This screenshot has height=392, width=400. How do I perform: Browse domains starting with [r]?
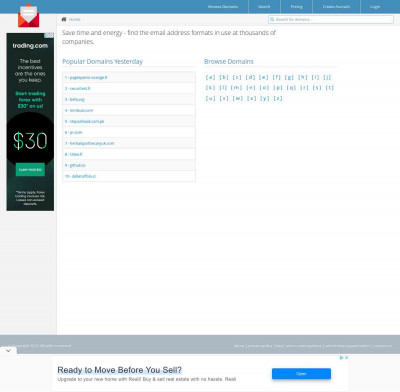pos(304,88)
